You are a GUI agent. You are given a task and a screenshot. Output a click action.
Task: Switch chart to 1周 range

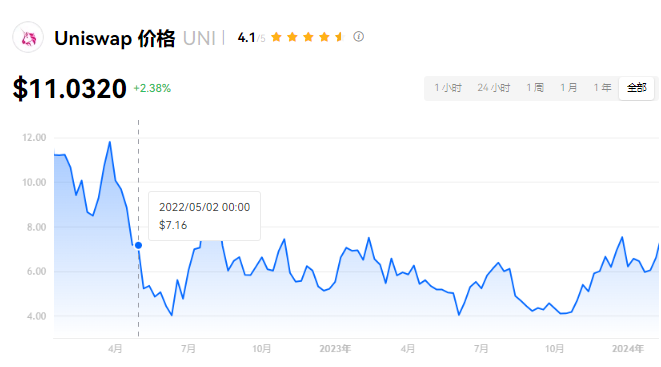pos(535,88)
